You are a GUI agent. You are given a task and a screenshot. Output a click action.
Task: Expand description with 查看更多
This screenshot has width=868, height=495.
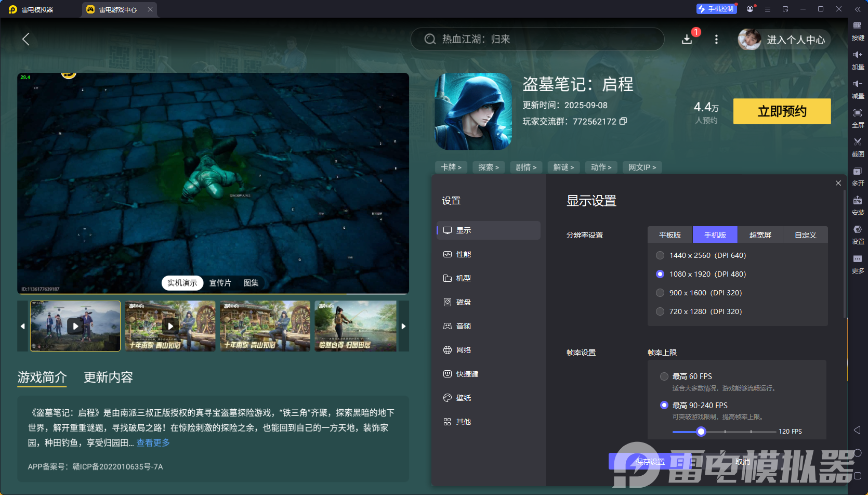[153, 442]
